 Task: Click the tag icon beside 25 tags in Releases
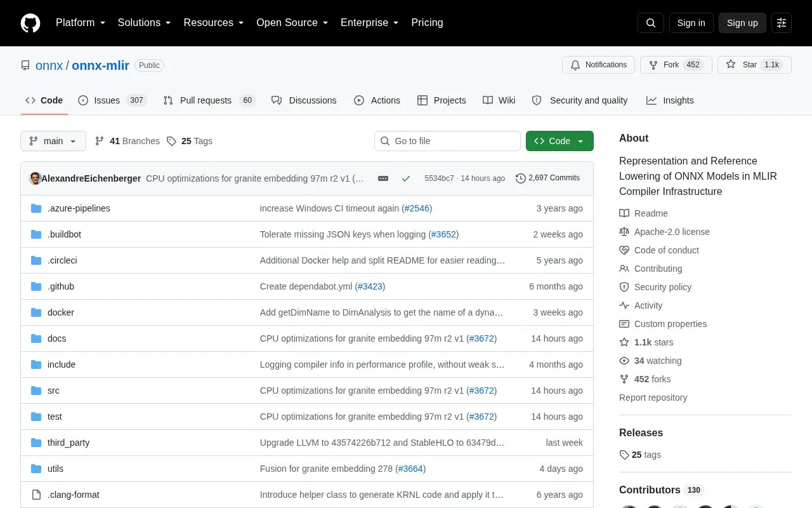[x=624, y=455]
